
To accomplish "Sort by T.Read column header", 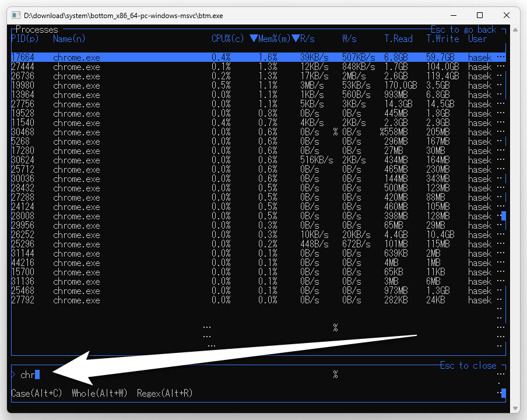I will (x=398, y=38).
